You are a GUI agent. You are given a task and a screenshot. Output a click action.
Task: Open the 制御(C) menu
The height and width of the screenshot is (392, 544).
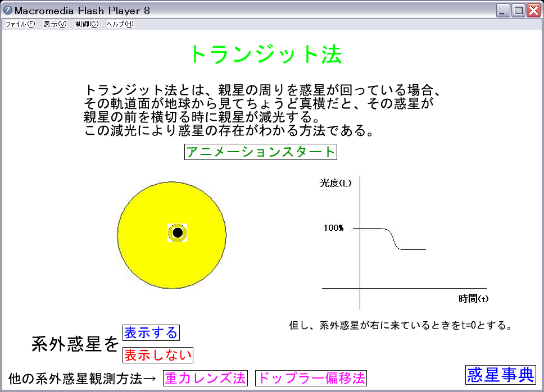click(87, 24)
